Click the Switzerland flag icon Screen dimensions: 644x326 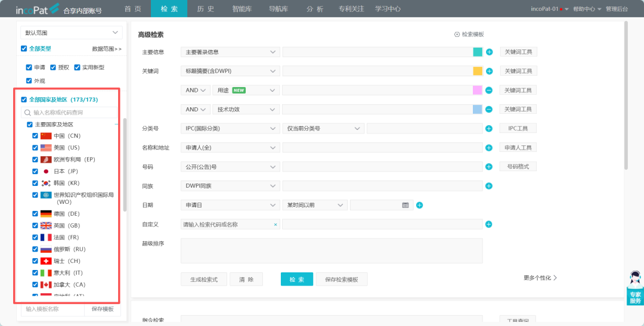(46, 261)
